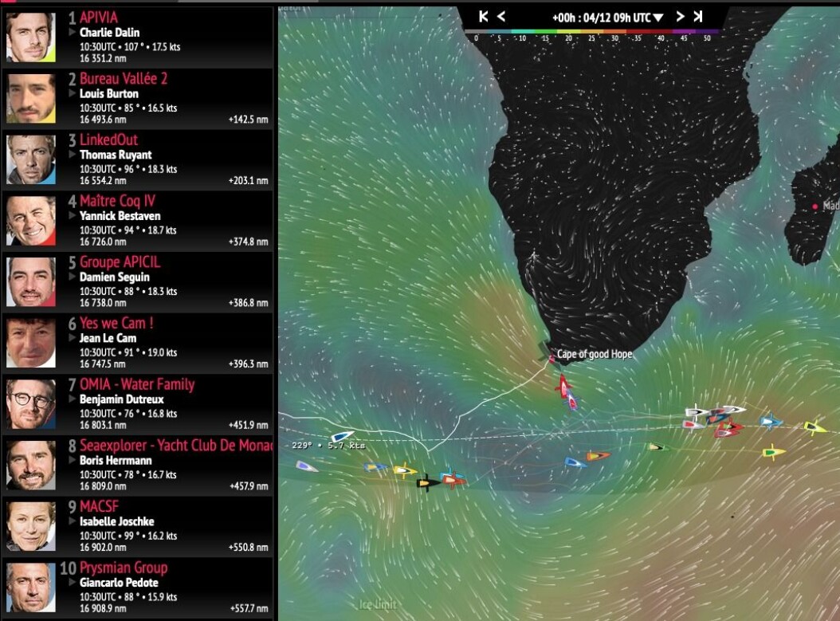Image resolution: width=840 pixels, height=621 pixels.
Task: Click the Cape of Good Hope waypoint marker
Action: 551,359
